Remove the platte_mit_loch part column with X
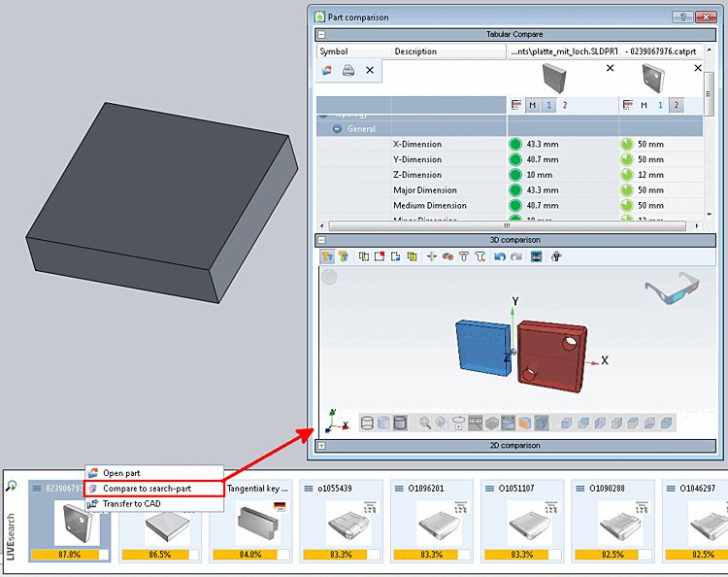The height and width of the screenshot is (577, 728). [x=611, y=68]
